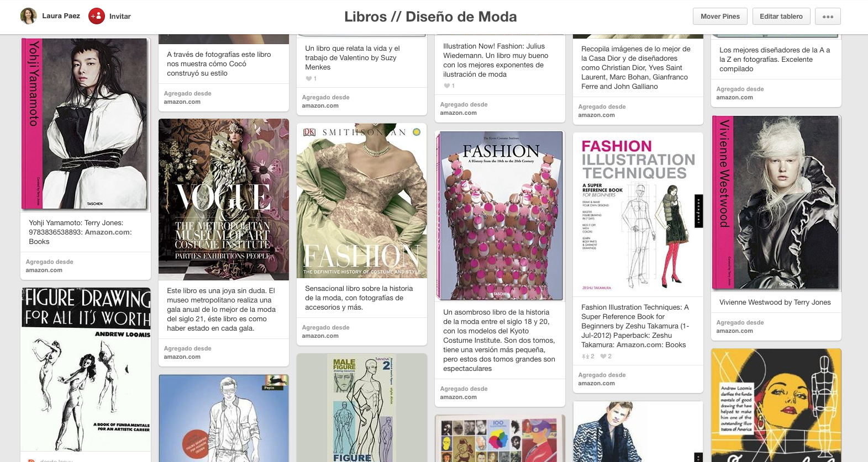Click amazon.com source under Smithsonian Fashion pin
Viewport: 868px width, 462px height.
pos(320,336)
